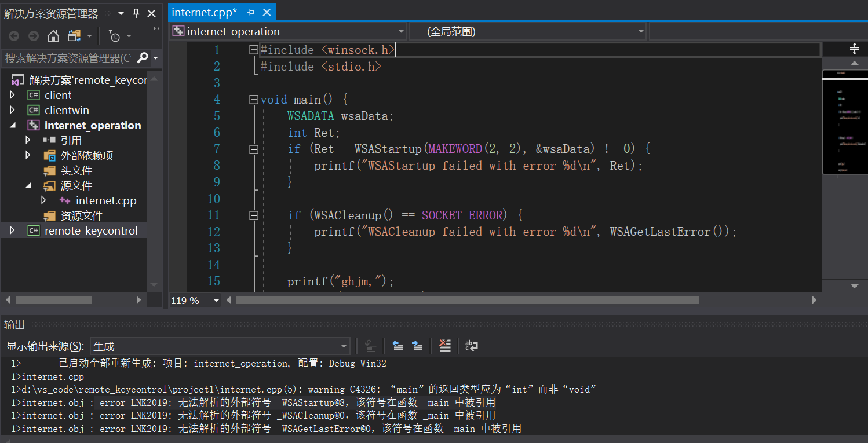Go to next message in Output window
This screenshot has height=443, width=868.
[417, 345]
